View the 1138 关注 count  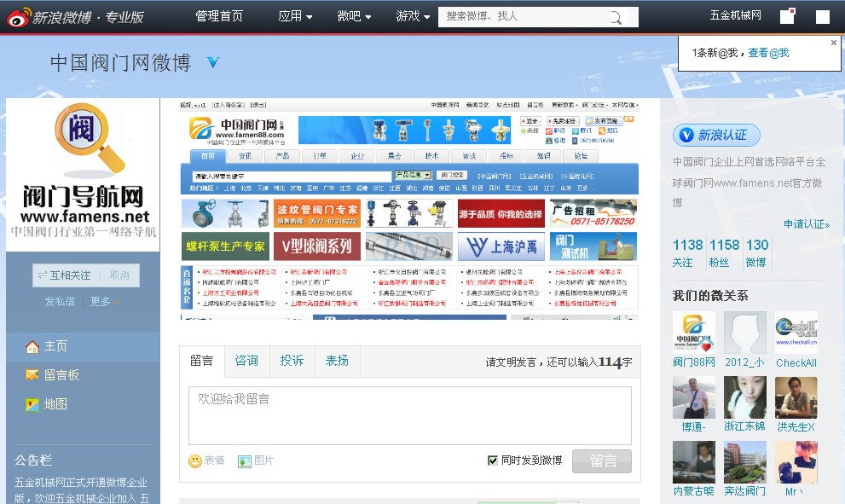(687, 253)
